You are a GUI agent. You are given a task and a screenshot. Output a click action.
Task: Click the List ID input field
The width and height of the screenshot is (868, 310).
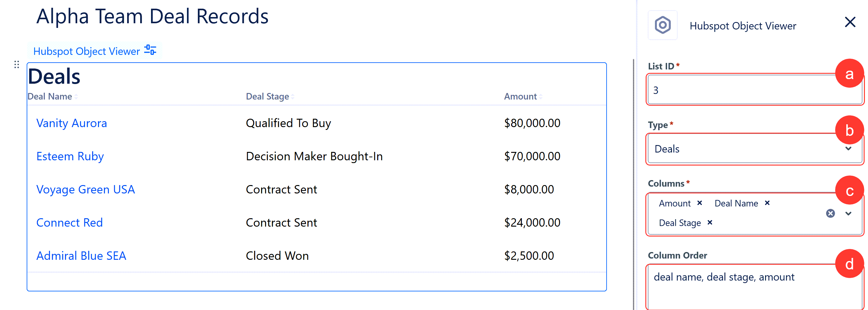[x=754, y=90]
